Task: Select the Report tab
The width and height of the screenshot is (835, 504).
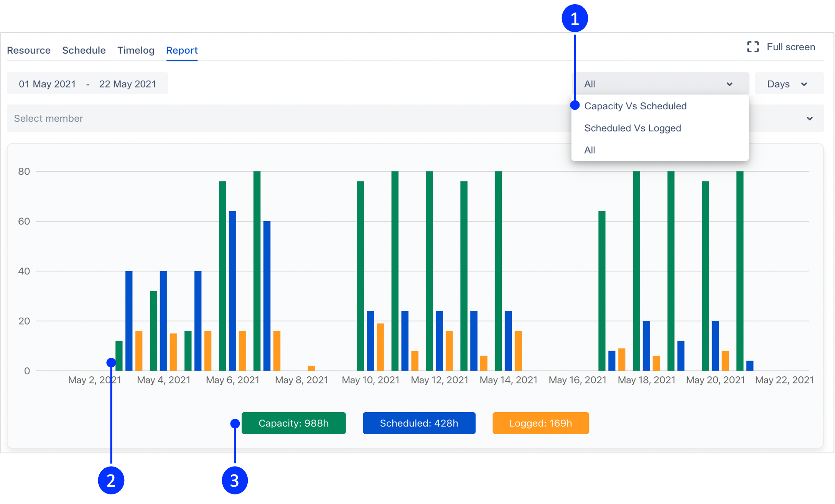Action: coord(182,50)
